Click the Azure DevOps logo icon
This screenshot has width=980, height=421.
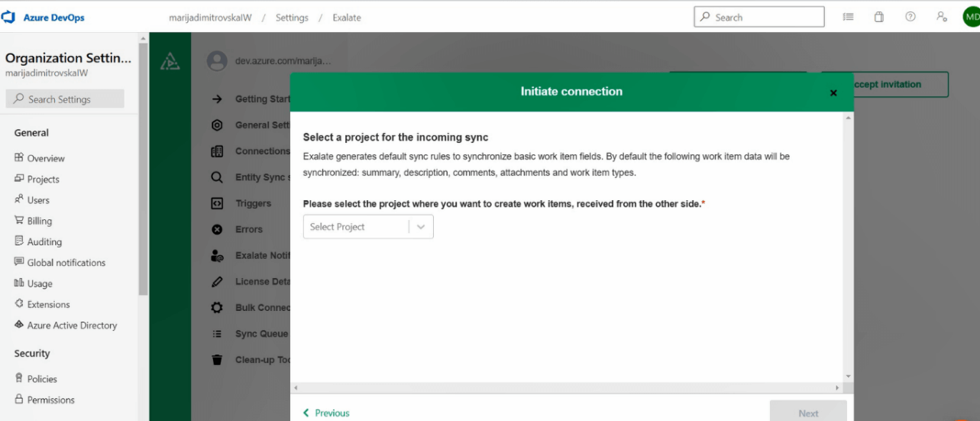[10, 18]
